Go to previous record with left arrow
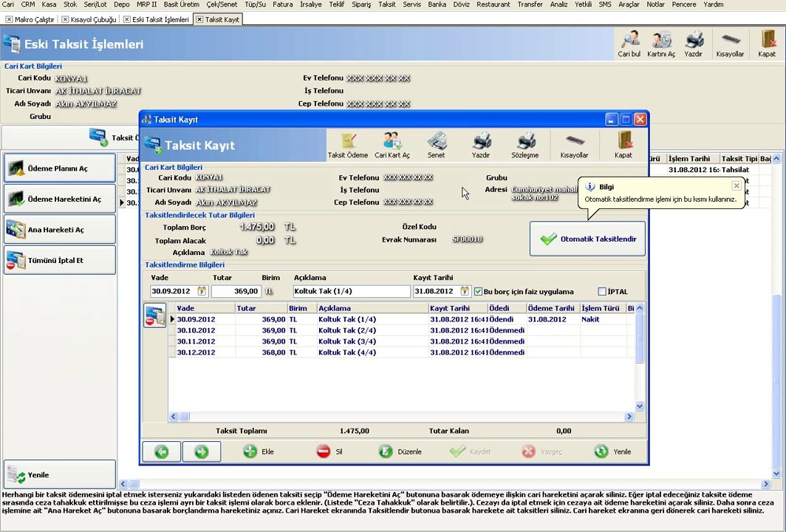Screen dimensions: 786x532 coord(161,451)
